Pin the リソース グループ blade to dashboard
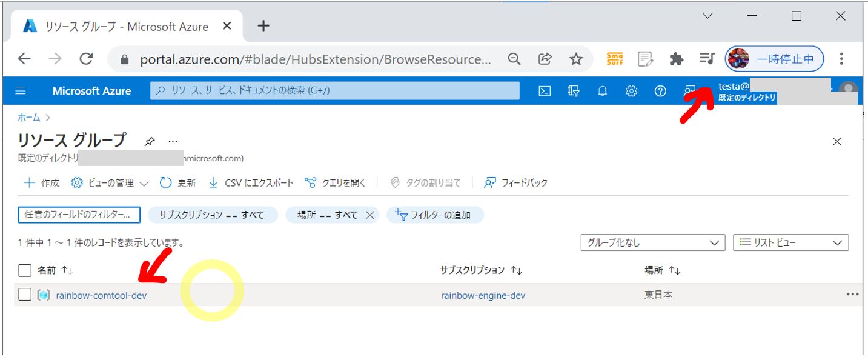Screen dimensions: 868x360 point(150,141)
